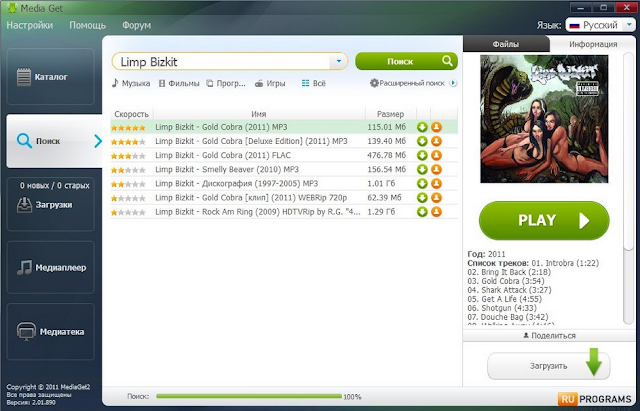Screen dimensions: 640x411
Task: Sort results by Скорость column
Action: point(131,114)
